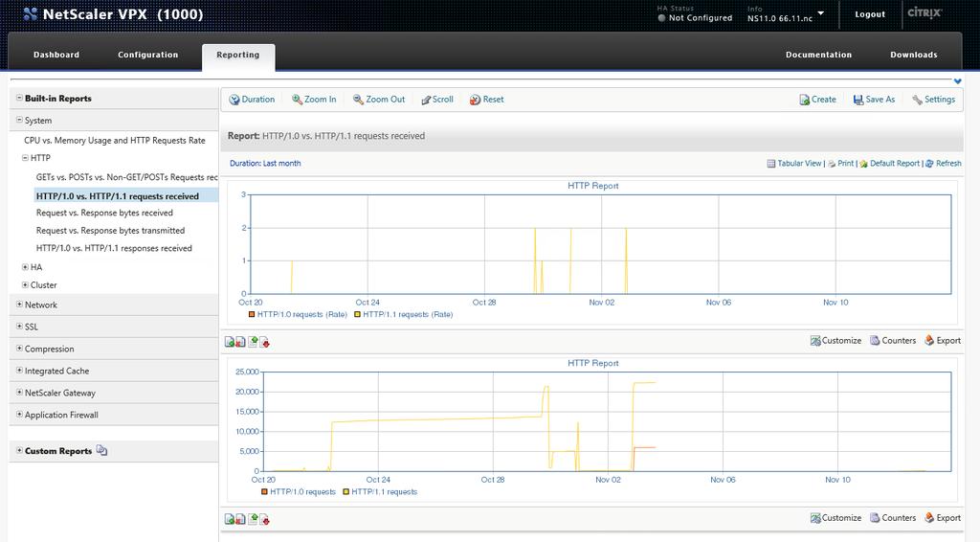Screen dimensions: 980x542
Task: Open the Duration clock icon
Action: pyautogui.click(x=234, y=100)
